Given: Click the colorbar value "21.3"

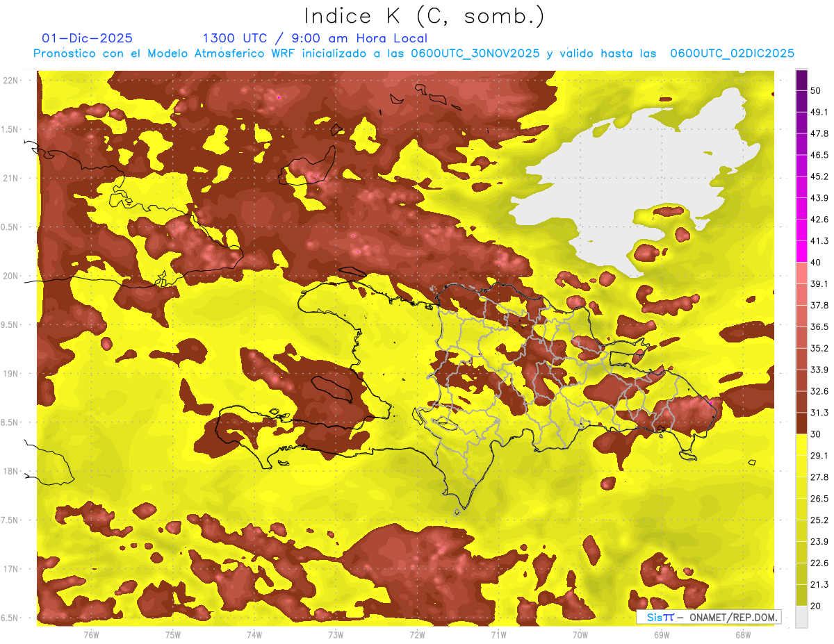Looking at the screenshot, I should point(819,585).
